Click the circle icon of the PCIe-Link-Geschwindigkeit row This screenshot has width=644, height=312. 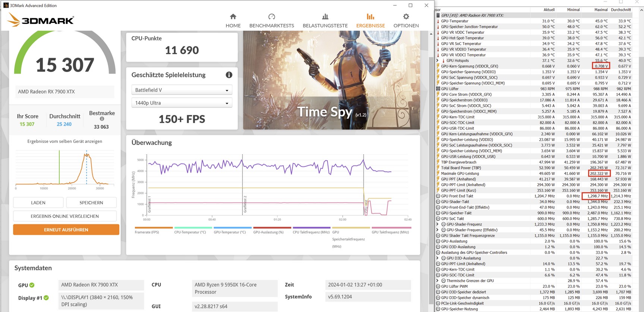pos(438,303)
